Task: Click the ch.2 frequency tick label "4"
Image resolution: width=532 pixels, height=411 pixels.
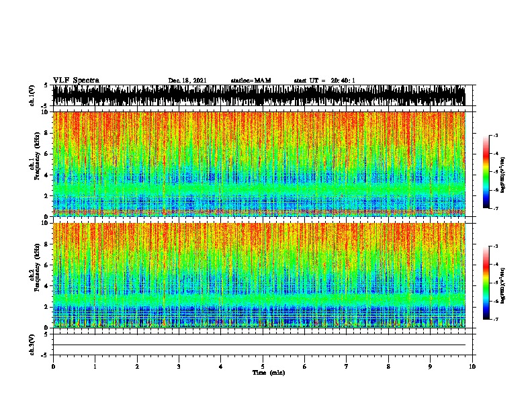Action: point(47,286)
